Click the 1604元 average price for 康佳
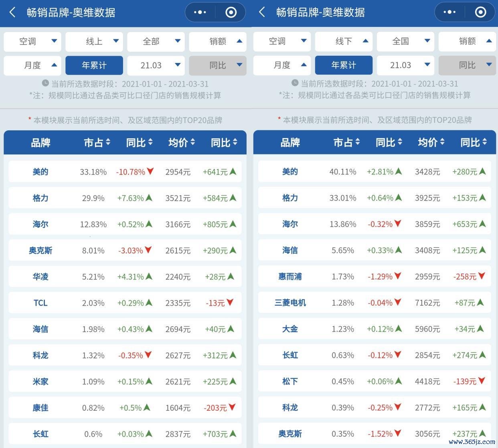This screenshot has height=448, width=498. pyautogui.click(x=178, y=407)
